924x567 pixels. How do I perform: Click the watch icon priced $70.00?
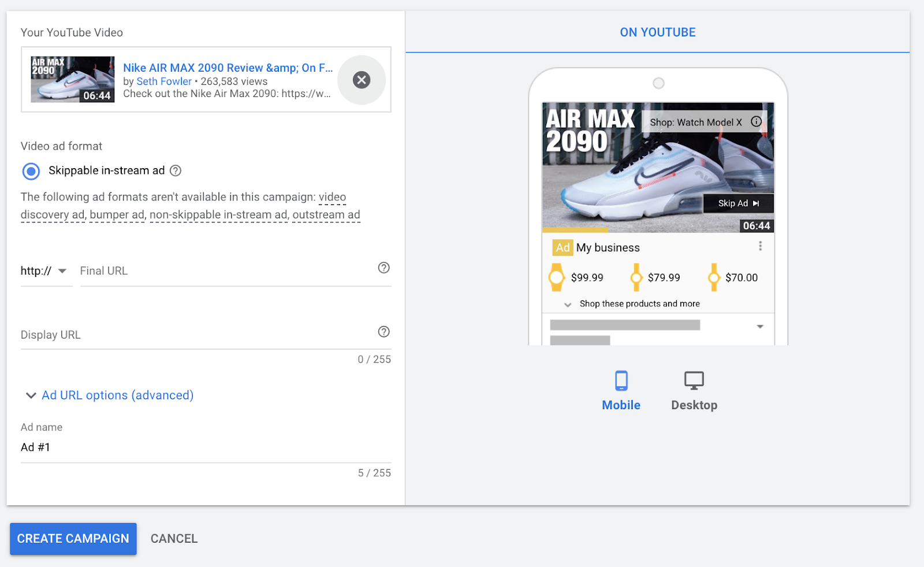coord(714,277)
